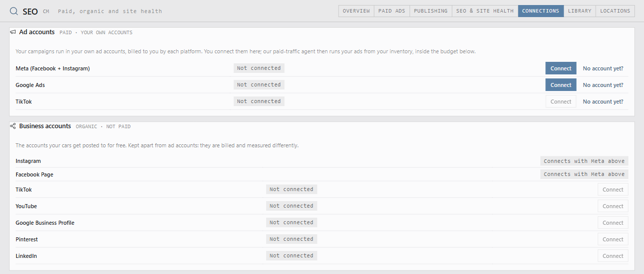Connect the Pinterest account
Image resolution: width=644 pixels, height=274 pixels.
pyautogui.click(x=613, y=239)
